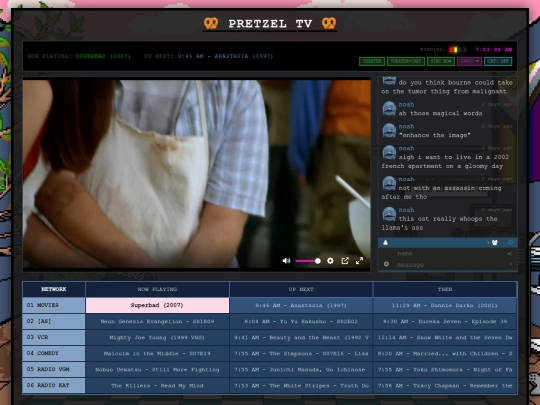Pop out the video player window
540x405 pixels.
(x=345, y=261)
